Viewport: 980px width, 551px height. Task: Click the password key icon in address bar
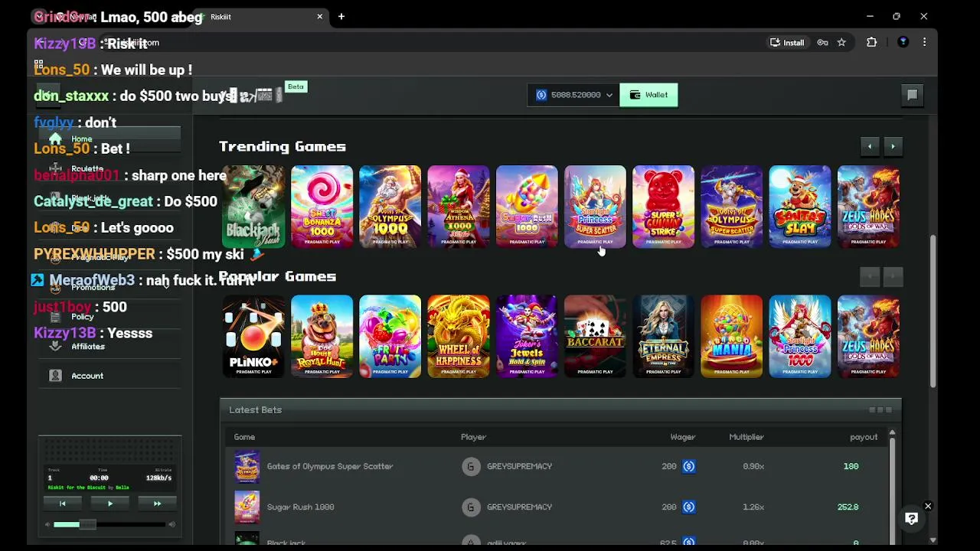point(822,43)
